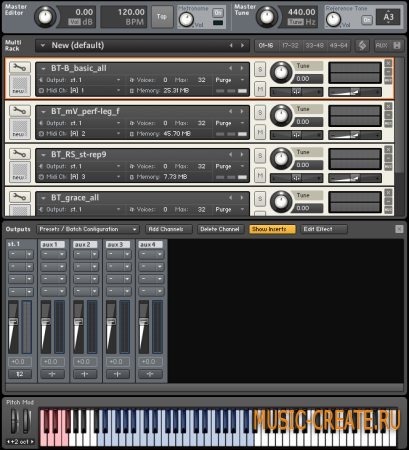Remove the BT_mV_perf-leg_f instrument with its X

point(388,106)
